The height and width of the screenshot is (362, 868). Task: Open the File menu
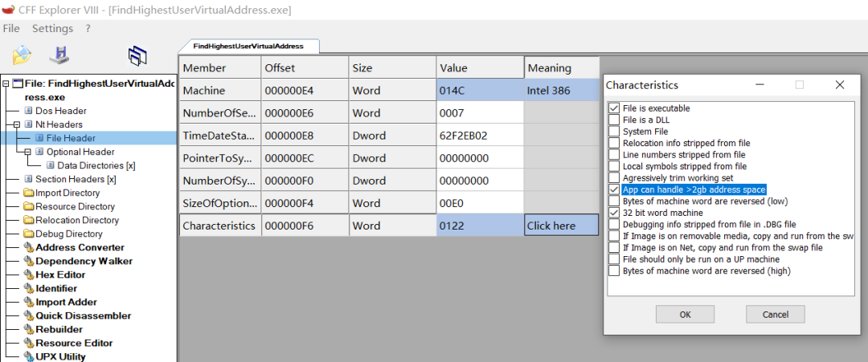pos(11,28)
